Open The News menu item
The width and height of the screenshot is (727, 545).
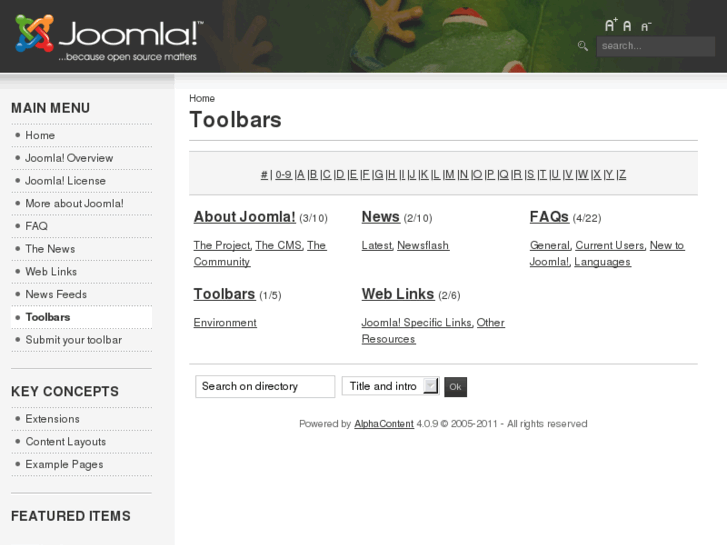pyautogui.click(x=50, y=249)
